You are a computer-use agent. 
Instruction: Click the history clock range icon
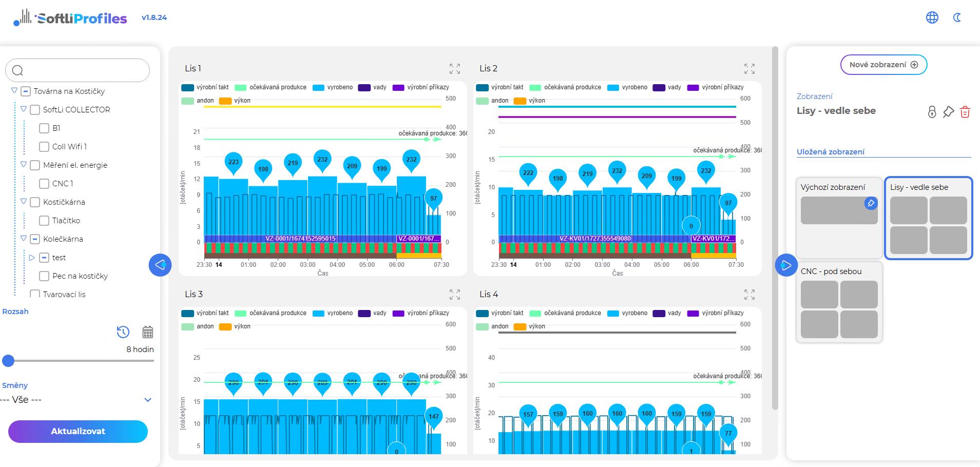[x=123, y=332]
